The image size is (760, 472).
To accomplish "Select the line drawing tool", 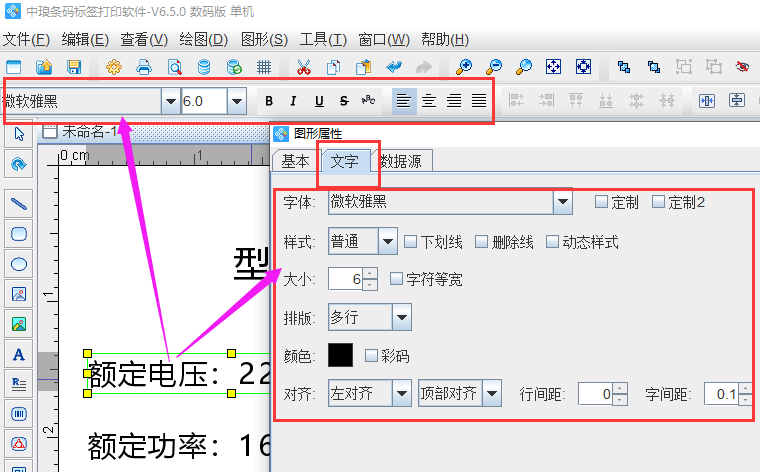I will click(x=18, y=205).
